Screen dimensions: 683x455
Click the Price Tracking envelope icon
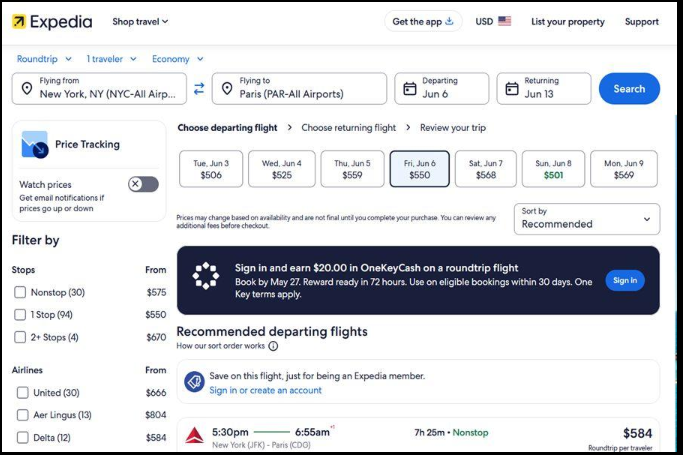(x=34, y=145)
